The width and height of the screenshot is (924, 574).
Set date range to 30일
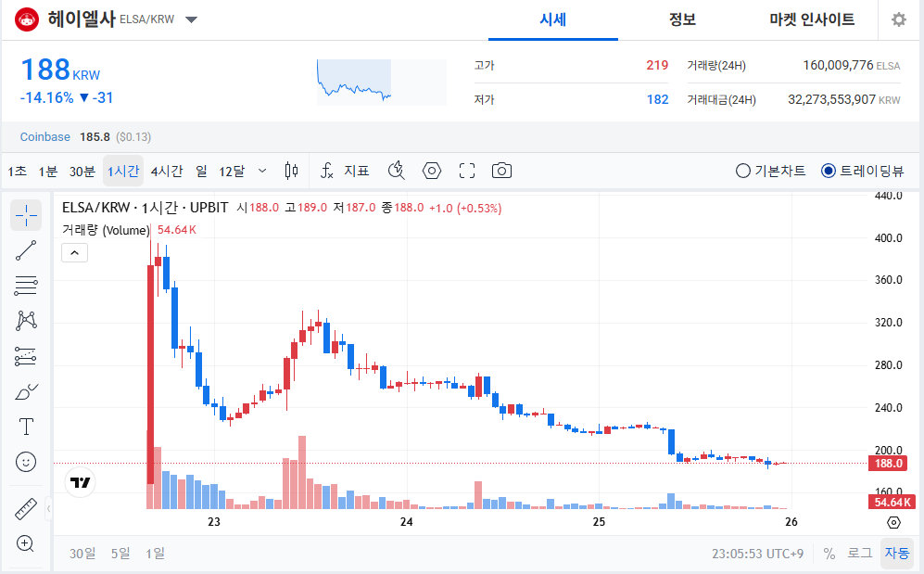[82, 554]
